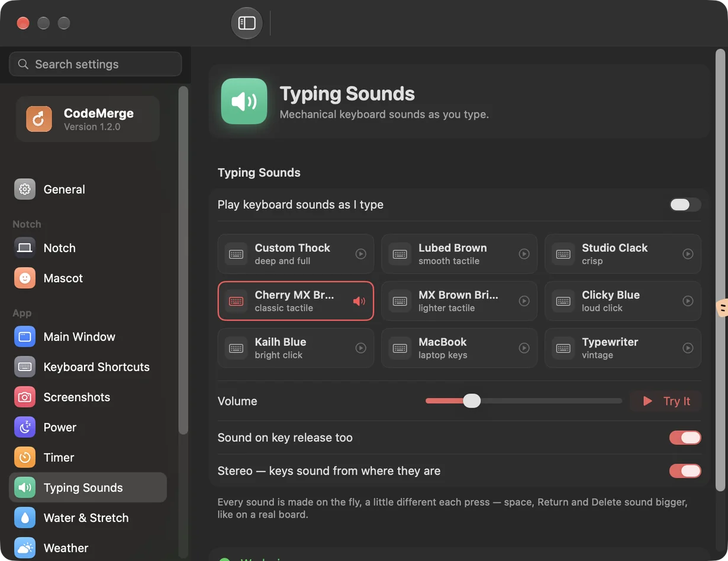
Task: Click the Main Window icon in sidebar
Action: [x=25, y=337]
